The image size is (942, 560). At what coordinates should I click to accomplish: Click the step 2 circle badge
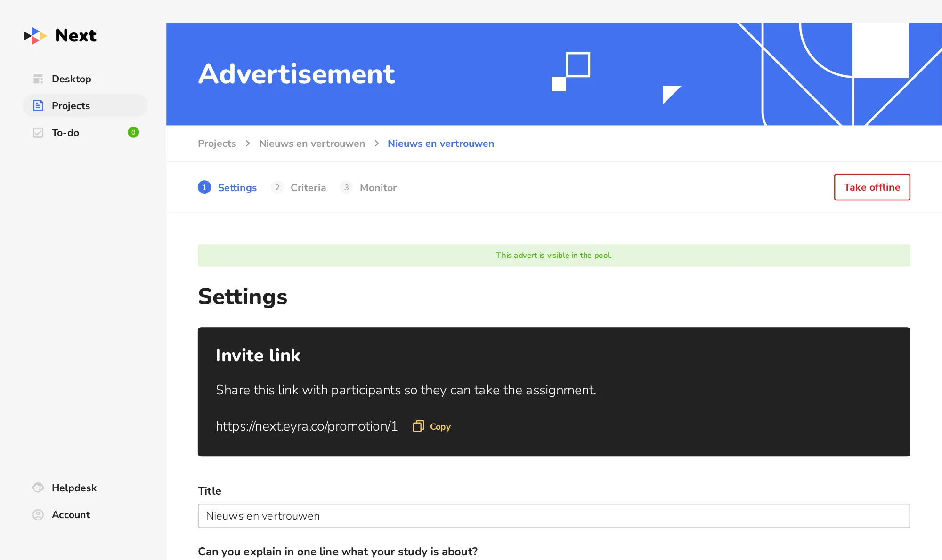(x=277, y=187)
